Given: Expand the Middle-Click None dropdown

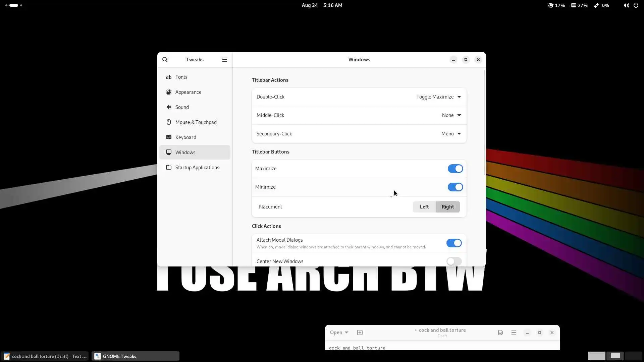Looking at the screenshot, I should [x=451, y=115].
